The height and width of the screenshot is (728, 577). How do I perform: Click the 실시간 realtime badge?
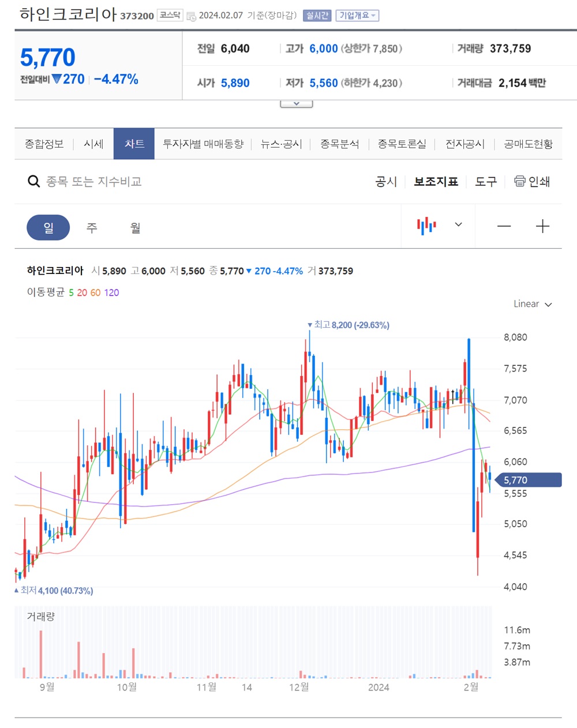click(316, 16)
